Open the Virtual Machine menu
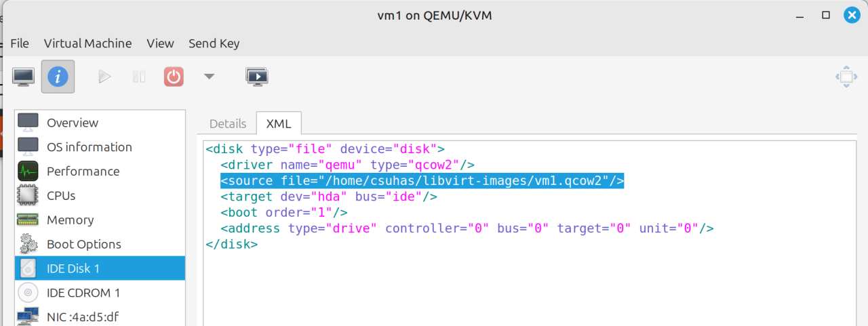Screen dimensions: 868x326 coord(87,43)
